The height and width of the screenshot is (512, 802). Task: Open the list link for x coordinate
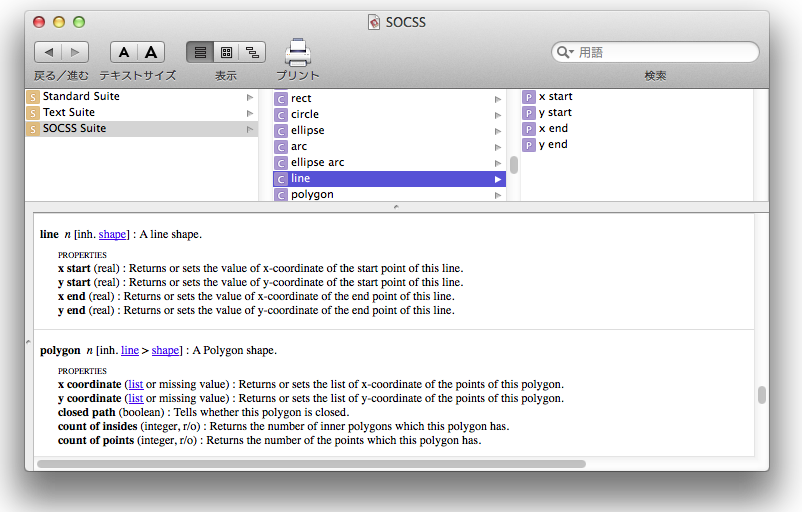tap(135, 385)
